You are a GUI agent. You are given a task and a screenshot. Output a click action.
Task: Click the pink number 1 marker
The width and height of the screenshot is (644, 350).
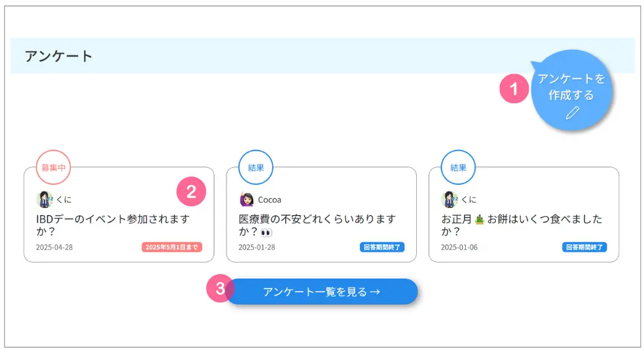coord(514,89)
